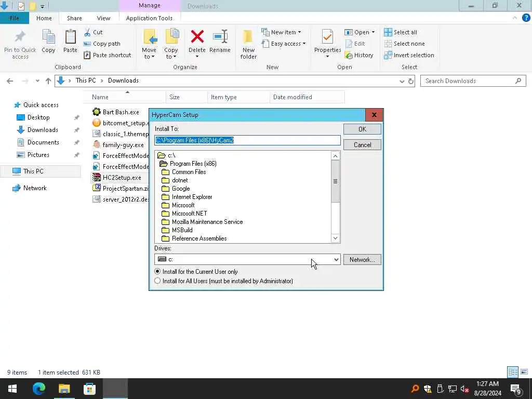Click Select all in ribbon
The image size is (532, 399).
401,32
